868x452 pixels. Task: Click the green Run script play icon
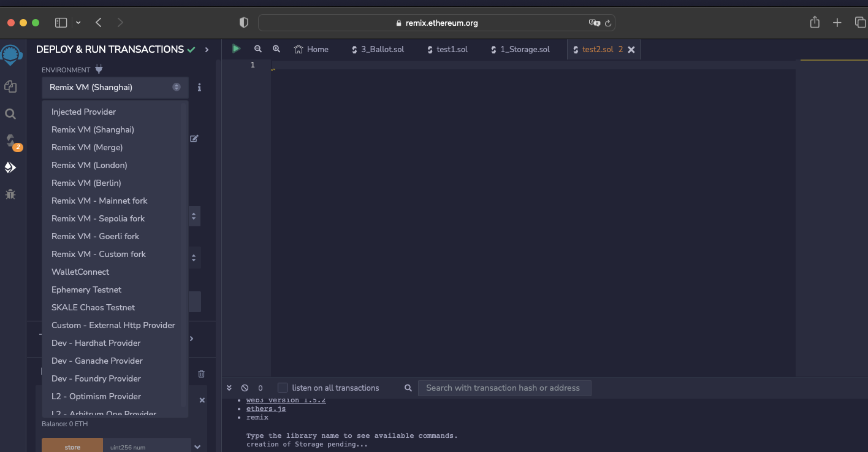tap(236, 49)
